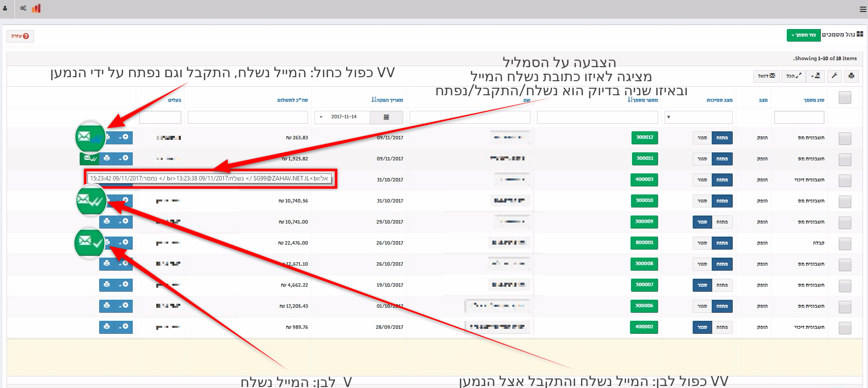Click the mail status icon for document 300011
868x388 pixels.
90,158
